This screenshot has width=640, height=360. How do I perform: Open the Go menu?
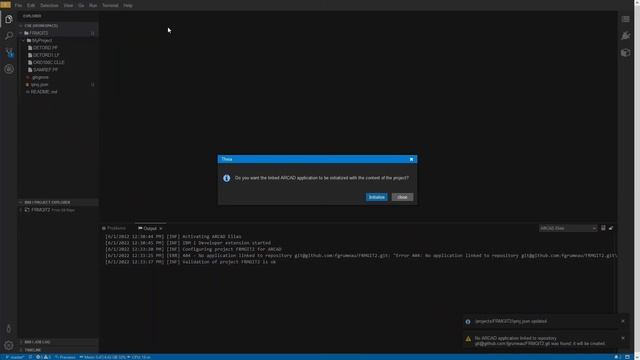tap(81, 5)
